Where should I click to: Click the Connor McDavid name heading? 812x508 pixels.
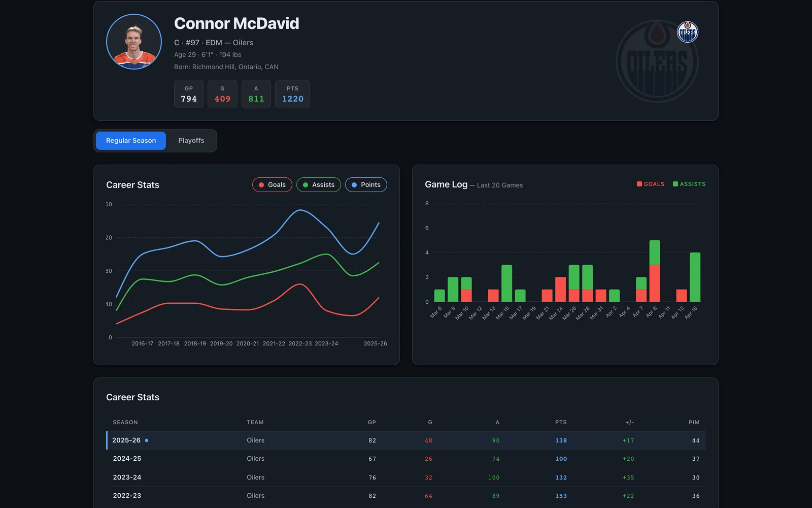point(236,23)
